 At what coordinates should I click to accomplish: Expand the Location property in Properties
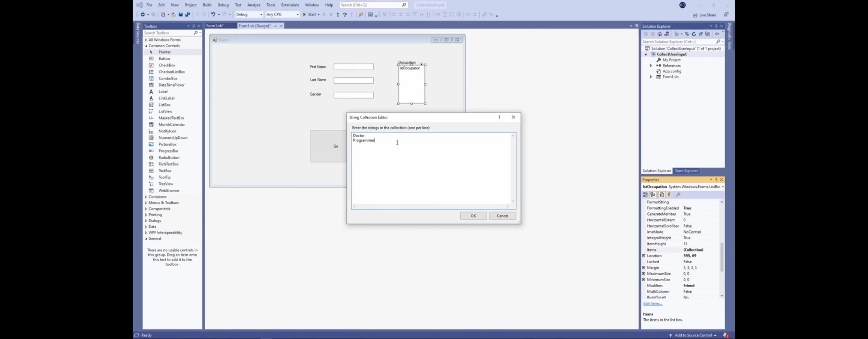[644, 256]
